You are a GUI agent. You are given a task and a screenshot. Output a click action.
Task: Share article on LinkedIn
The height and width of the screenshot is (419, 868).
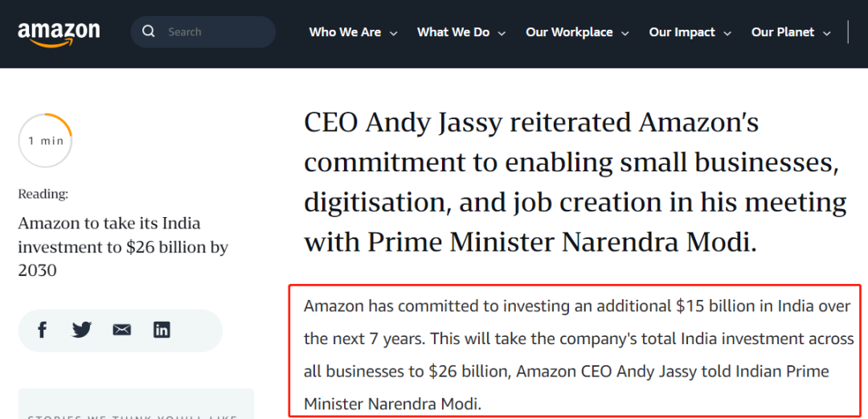(162, 330)
